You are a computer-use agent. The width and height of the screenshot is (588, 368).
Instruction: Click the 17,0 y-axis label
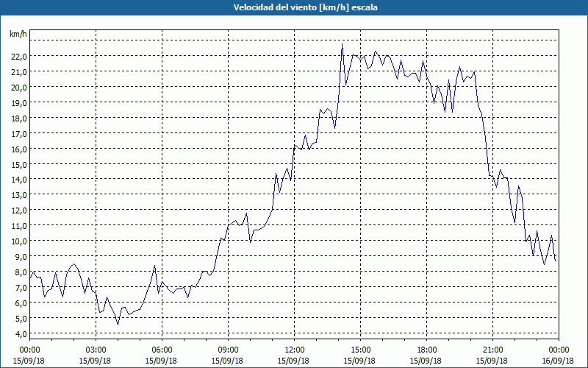coord(19,133)
